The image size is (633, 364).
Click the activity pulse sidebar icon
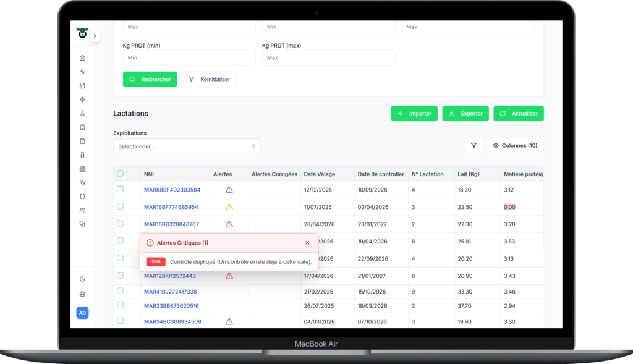pos(82,72)
